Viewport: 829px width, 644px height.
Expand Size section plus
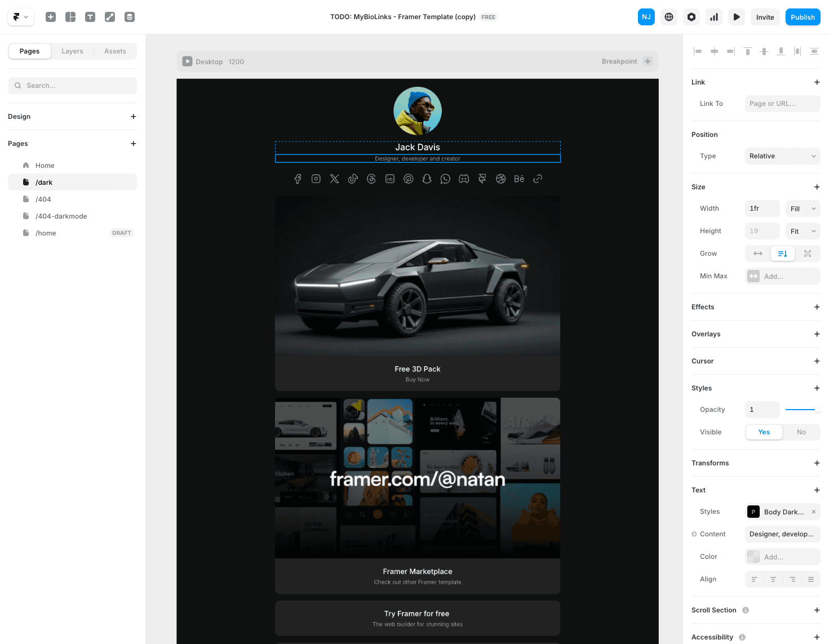point(817,187)
